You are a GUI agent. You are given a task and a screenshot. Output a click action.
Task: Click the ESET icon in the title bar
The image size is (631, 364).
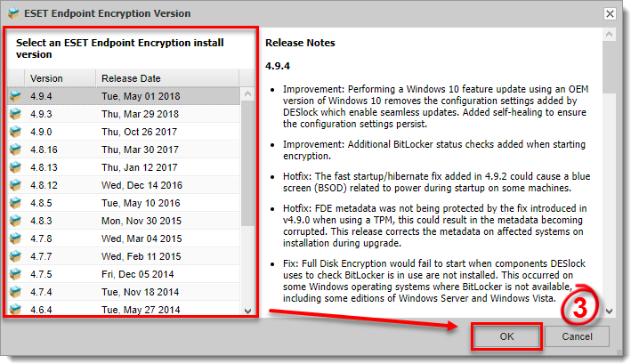(13, 13)
